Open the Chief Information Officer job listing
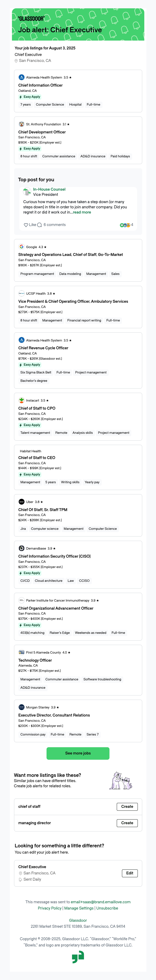 (x=40, y=85)
